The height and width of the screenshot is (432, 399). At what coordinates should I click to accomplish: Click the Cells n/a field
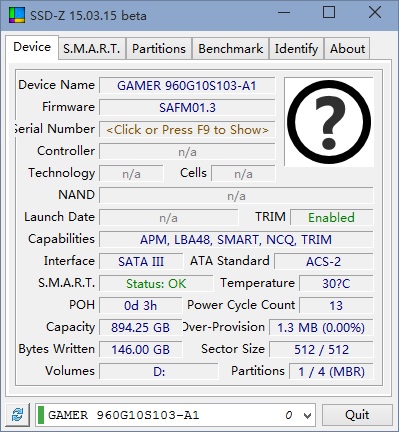[x=243, y=174]
